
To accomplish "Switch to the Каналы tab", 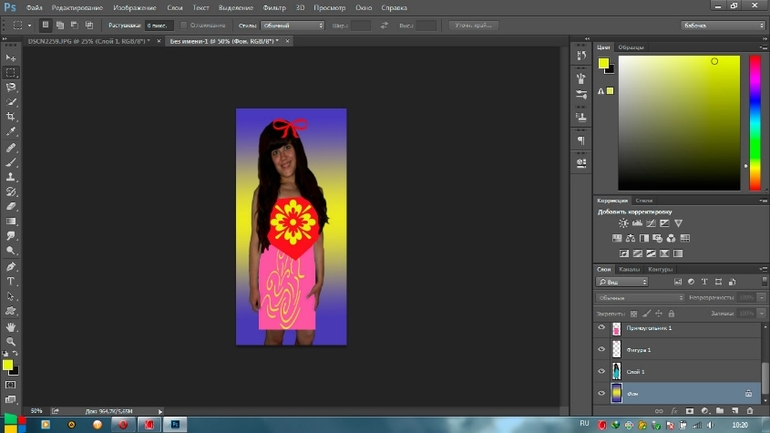I will tap(629, 269).
